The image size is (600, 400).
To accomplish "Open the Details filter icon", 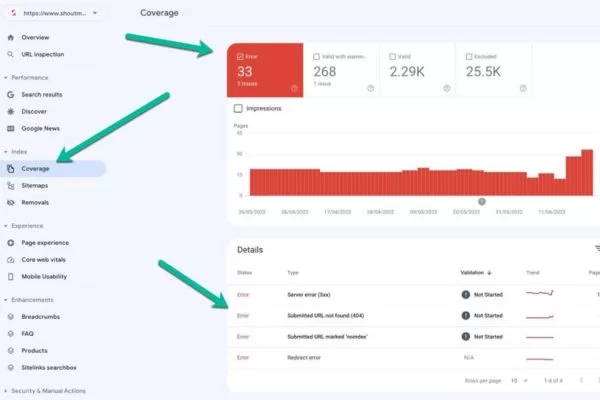I will tap(597, 249).
